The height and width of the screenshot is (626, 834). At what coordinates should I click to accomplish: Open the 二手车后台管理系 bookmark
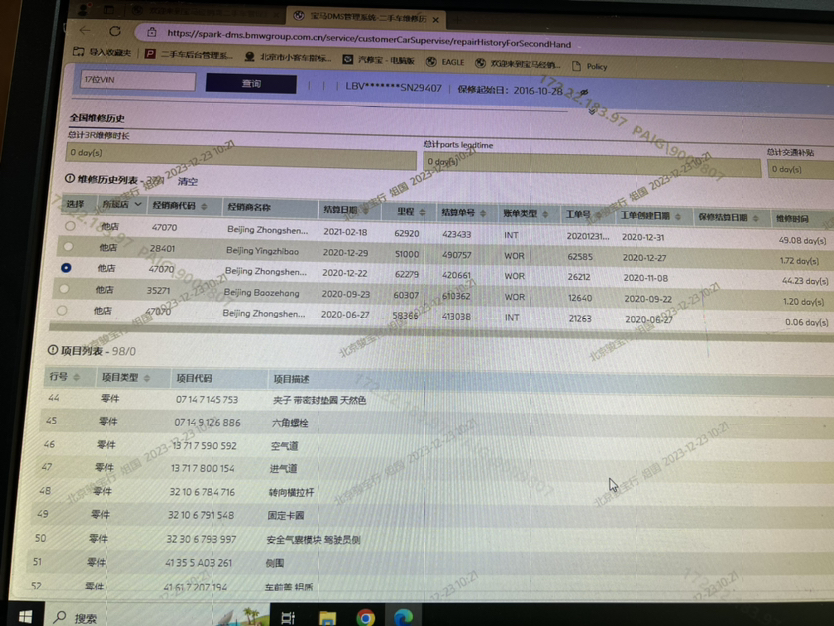click(x=189, y=54)
